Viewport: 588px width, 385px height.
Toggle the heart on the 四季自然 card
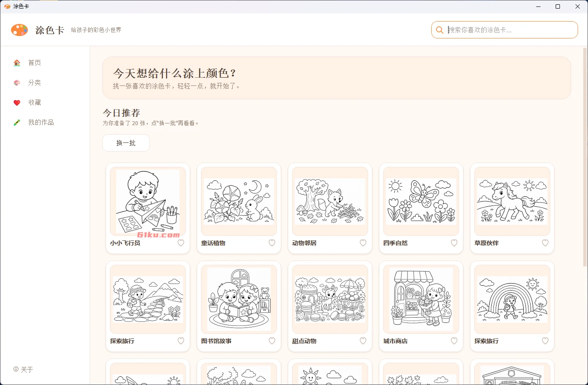[x=454, y=243]
